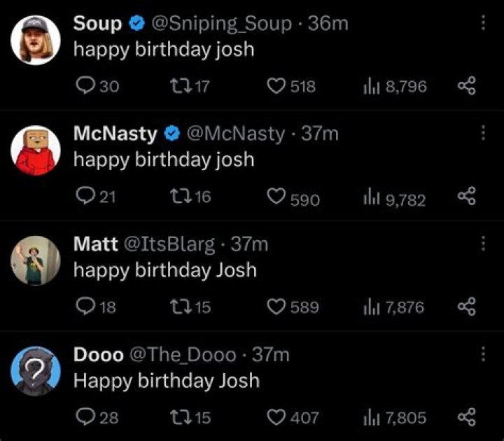Open more options on Soup's tweet
This screenshot has width=504, height=441.
[x=482, y=23]
